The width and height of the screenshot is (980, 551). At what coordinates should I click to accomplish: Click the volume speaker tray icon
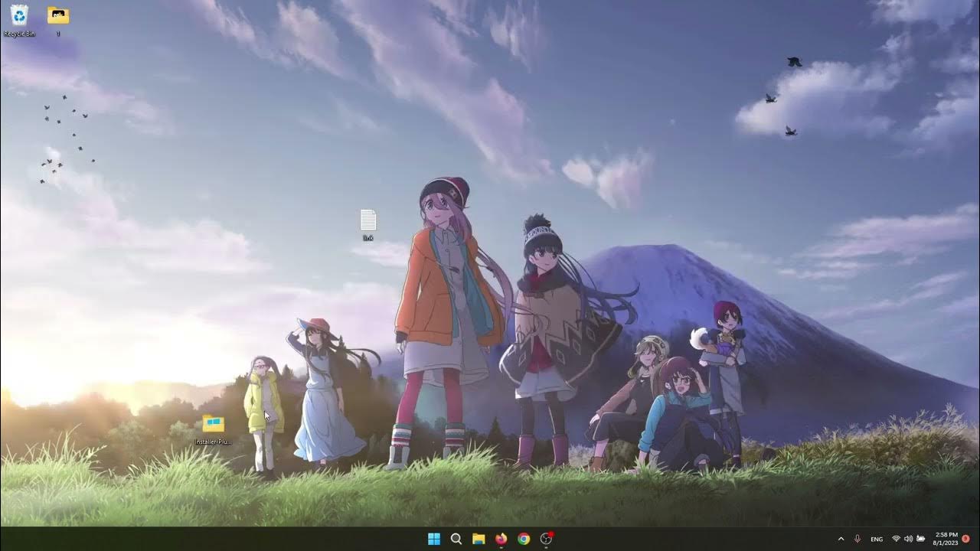click(x=908, y=539)
